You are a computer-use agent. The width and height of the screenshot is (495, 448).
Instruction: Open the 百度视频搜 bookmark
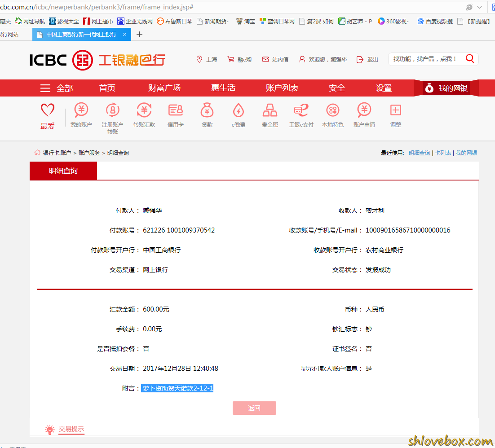pyautogui.click(x=435, y=21)
